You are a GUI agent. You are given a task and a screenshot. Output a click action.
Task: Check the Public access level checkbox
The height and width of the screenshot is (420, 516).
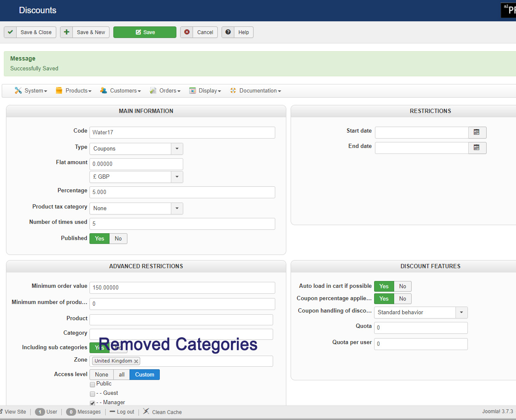coord(92,384)
